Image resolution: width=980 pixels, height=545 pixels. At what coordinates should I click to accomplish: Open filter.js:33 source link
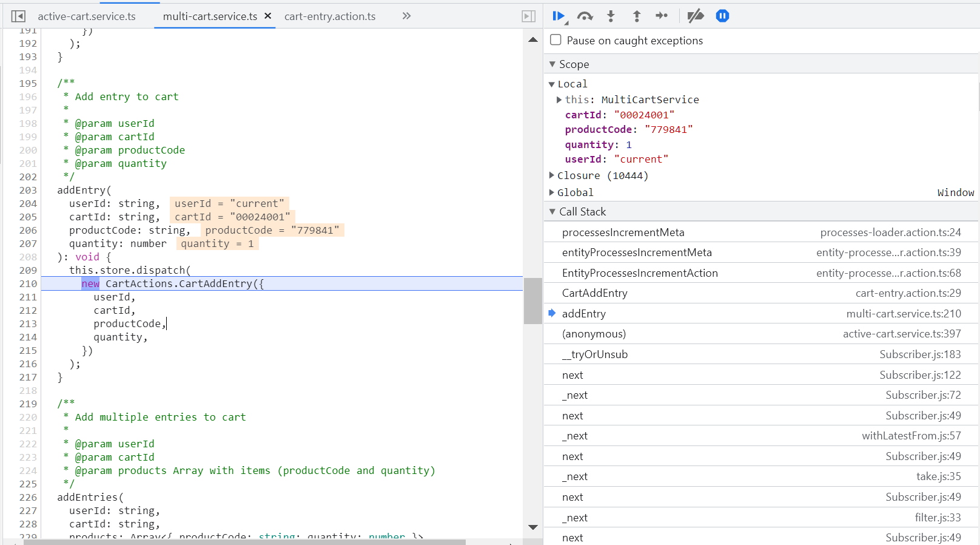pos(938,518)
